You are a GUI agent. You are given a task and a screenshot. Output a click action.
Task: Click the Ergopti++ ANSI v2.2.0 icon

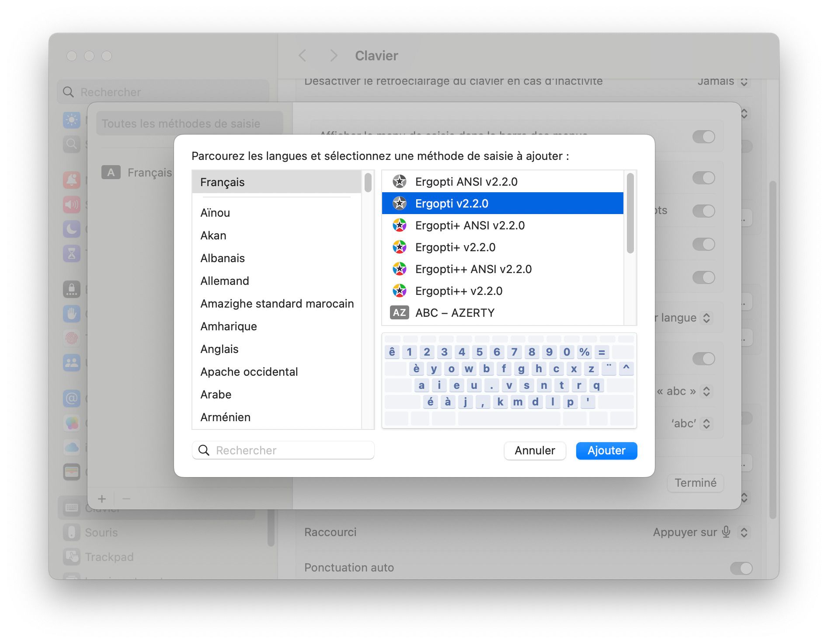click(399, 269)
